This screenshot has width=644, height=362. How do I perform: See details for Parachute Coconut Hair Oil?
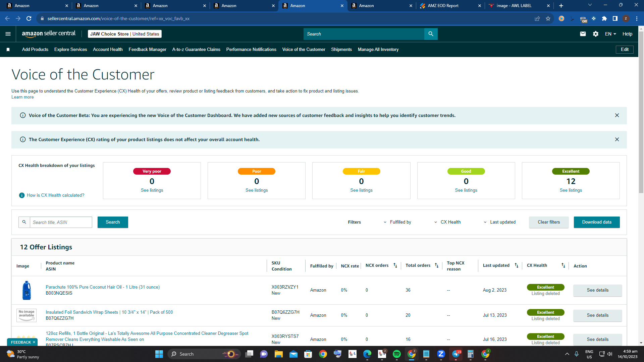point(597,290)
